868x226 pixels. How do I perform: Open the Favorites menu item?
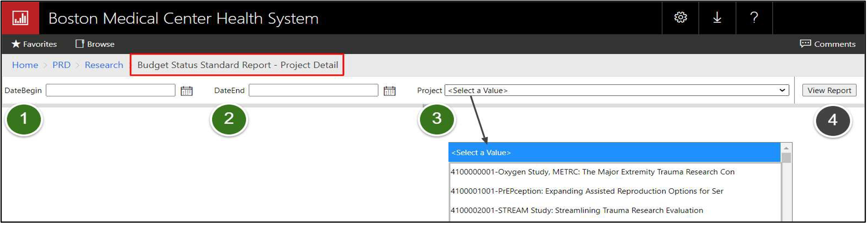point(34,44)
